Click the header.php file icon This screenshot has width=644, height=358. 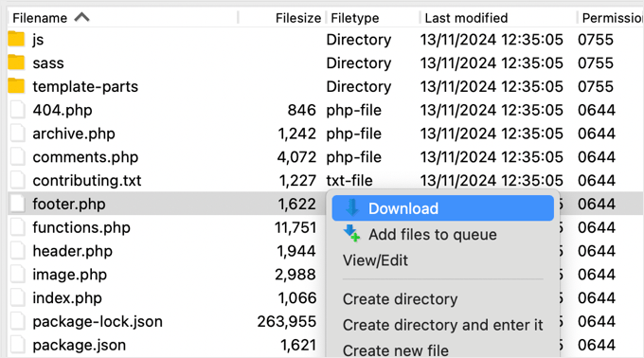[x=18, y=251]
